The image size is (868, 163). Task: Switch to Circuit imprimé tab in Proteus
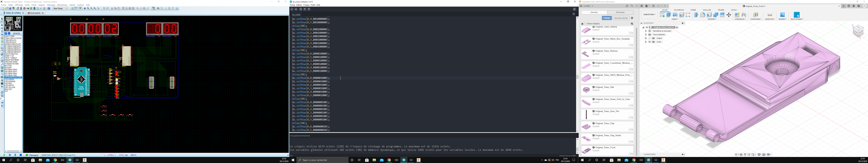pos(35,13)
